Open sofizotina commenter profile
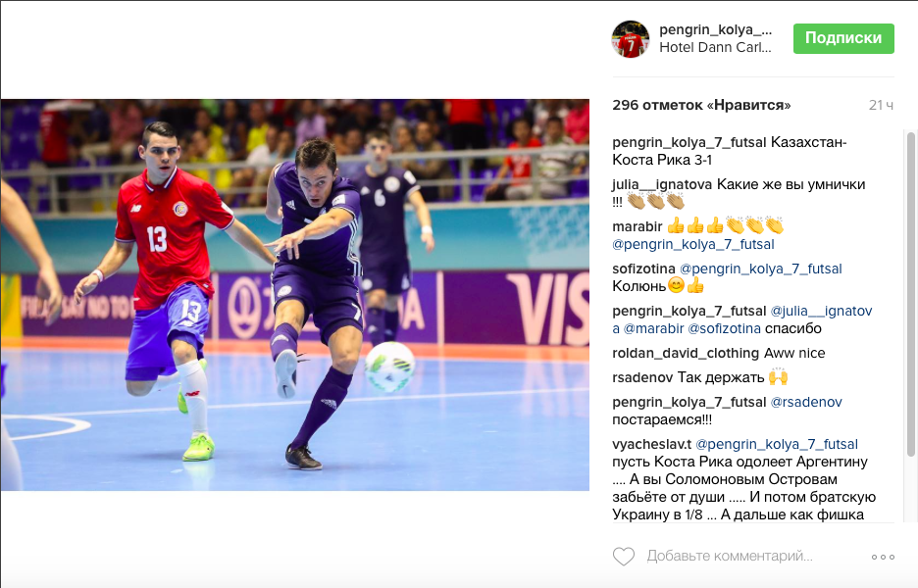Screen dimensions: 918x588 643,269
